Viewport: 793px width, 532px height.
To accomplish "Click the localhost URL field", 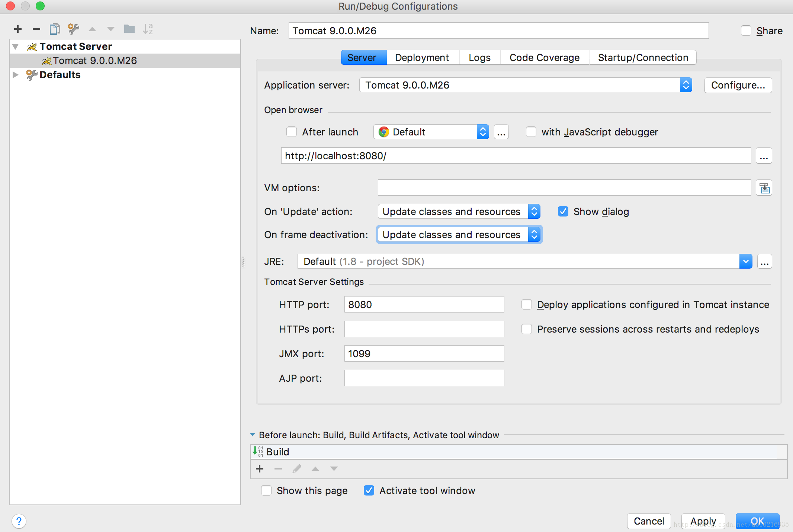I will coord(516,156).
